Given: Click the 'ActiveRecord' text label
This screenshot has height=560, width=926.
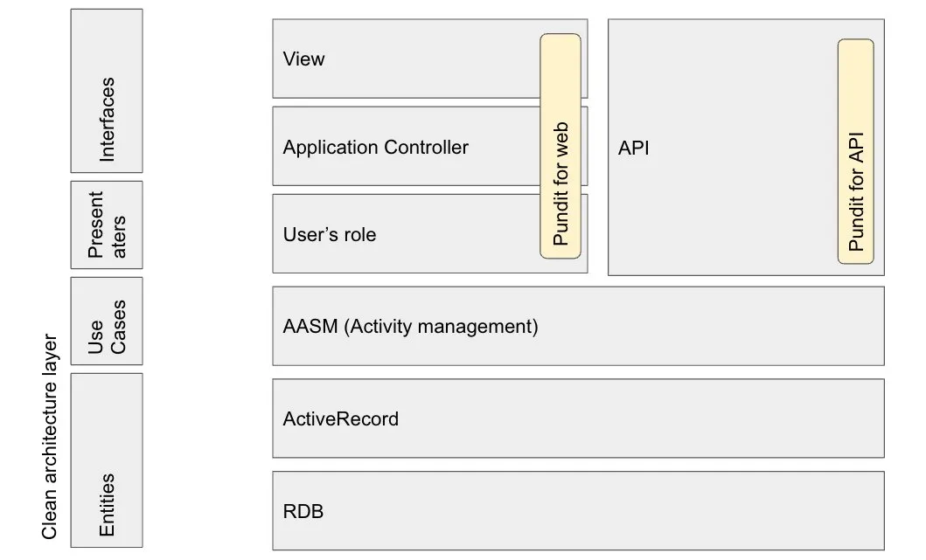Looking at the screenshot, I should (x=340, y=419).
